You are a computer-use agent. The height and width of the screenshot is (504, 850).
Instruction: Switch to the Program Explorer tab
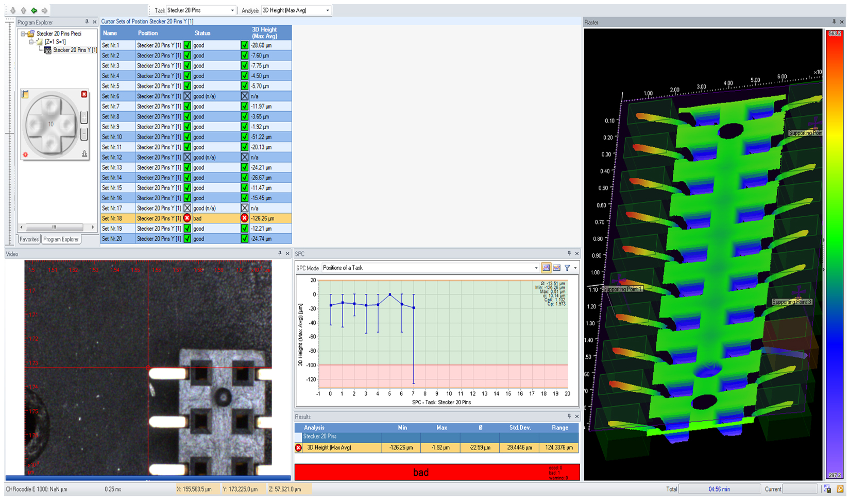coord(61,239)
